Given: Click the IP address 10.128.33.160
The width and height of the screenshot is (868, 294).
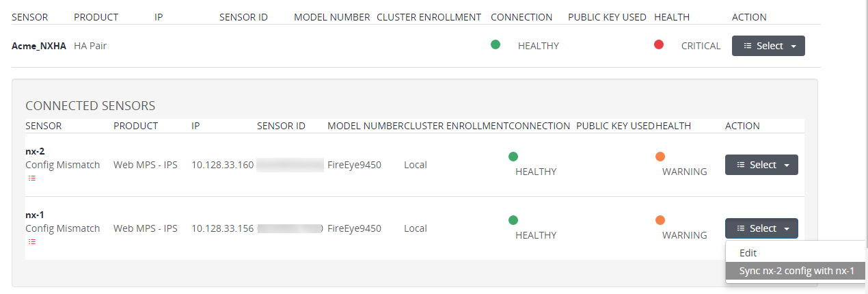Looking at the screenshot, I should [x=222, y=165].
